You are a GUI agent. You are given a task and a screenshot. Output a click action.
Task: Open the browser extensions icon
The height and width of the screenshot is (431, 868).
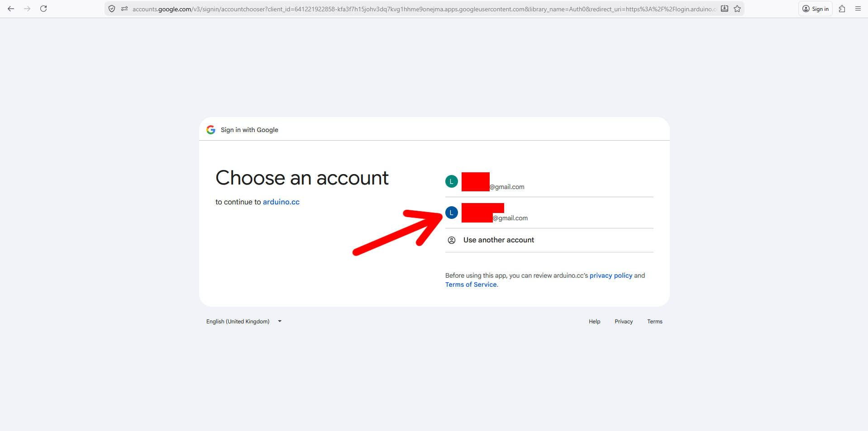[842, 9]
